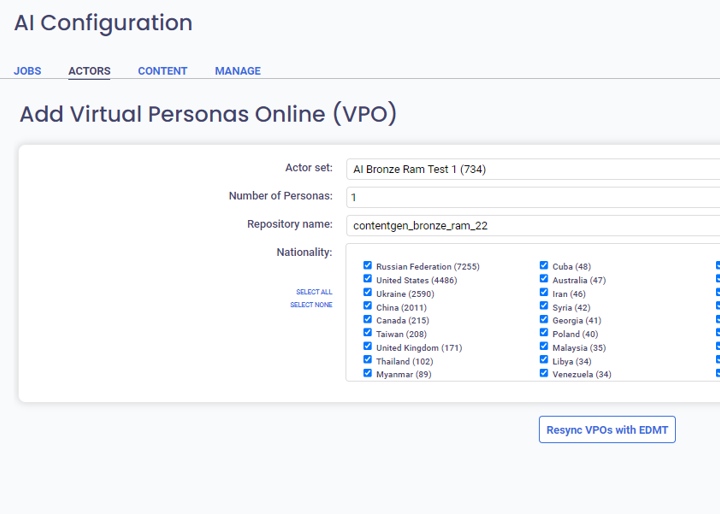
Task: Click SELECT NONE nationalities link
Action: tap(311, 305)
